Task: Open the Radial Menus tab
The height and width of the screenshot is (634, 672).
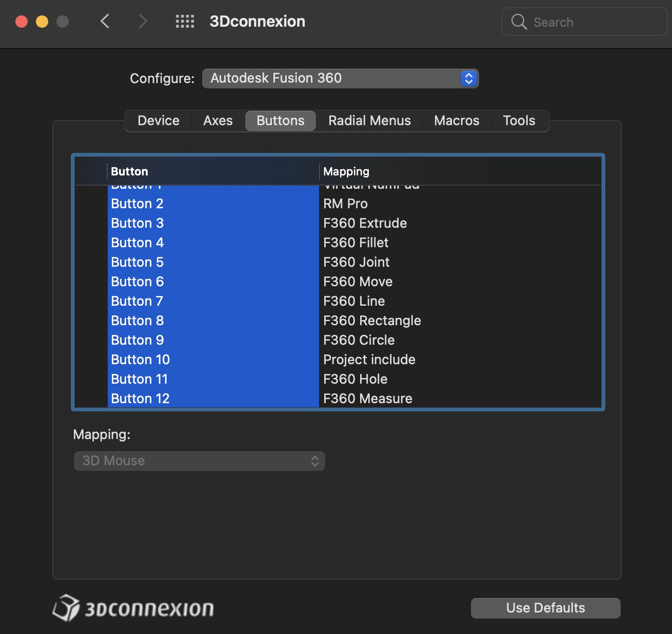Action: [369, 121]
